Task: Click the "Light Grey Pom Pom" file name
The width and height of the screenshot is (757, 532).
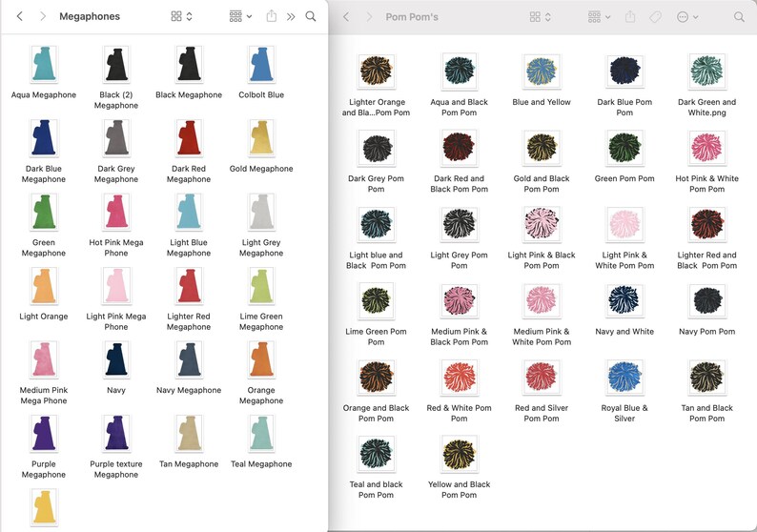Action: pyautogui.click(x=460, y=260)
